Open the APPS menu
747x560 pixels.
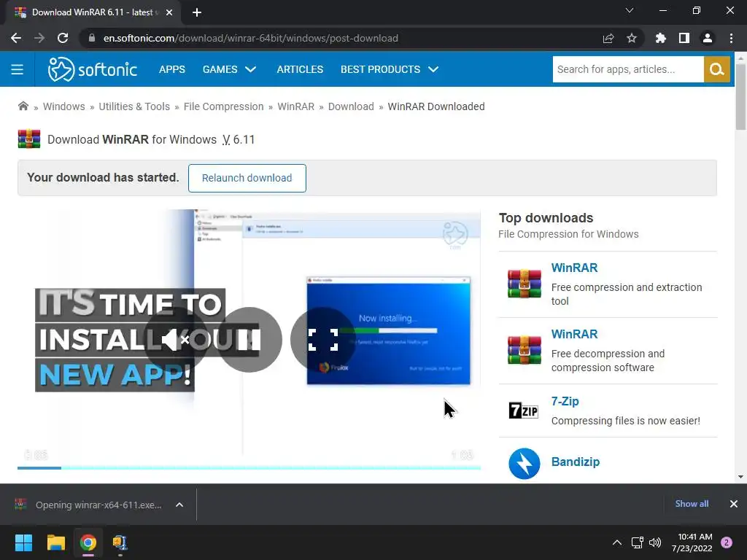tap(172, 69)
